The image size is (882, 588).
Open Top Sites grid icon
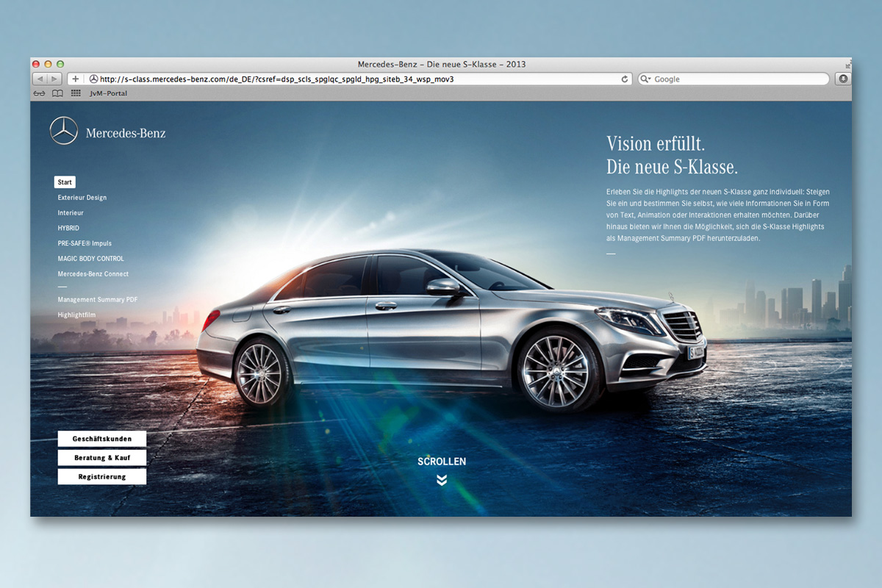point(76,93)
